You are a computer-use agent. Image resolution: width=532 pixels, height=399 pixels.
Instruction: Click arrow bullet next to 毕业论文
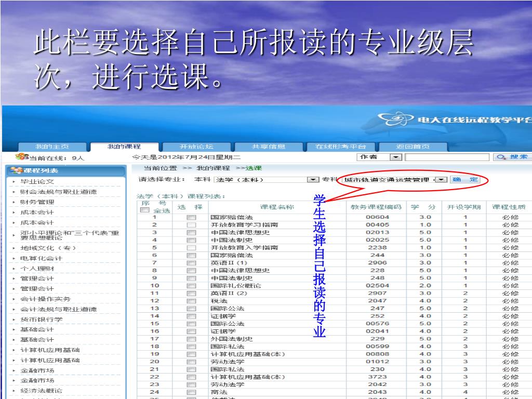point(14,182)
